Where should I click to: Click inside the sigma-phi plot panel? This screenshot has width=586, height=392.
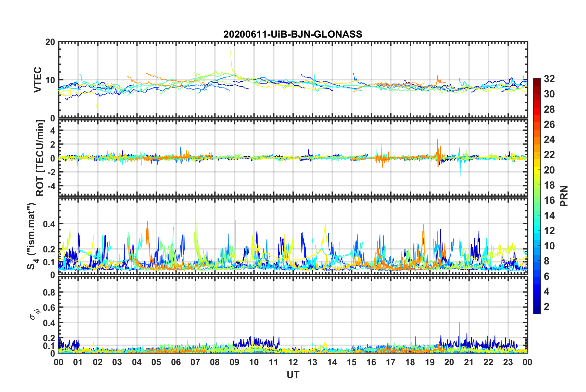click(293, 315)
